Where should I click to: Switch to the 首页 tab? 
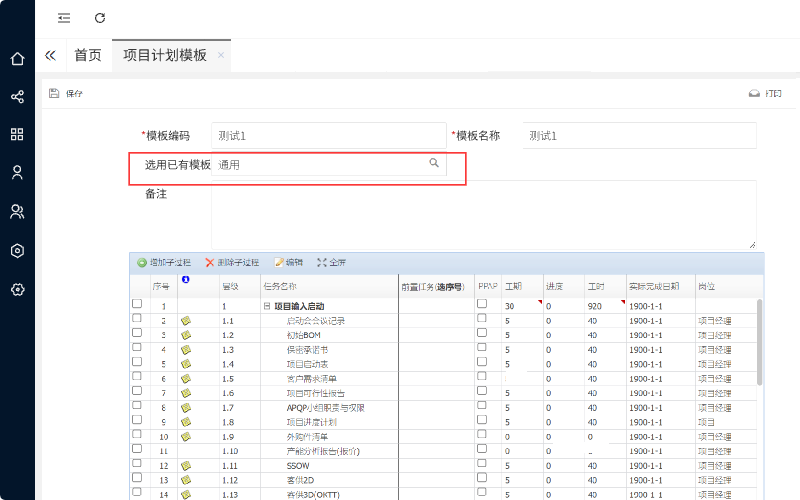(x=88, y=55)
